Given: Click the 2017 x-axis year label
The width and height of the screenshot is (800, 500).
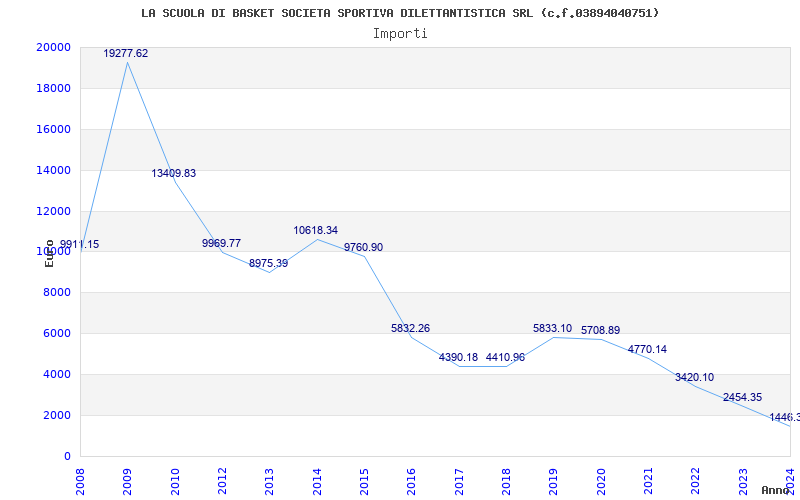Looking at the screenshot, I should click(459, 482).
